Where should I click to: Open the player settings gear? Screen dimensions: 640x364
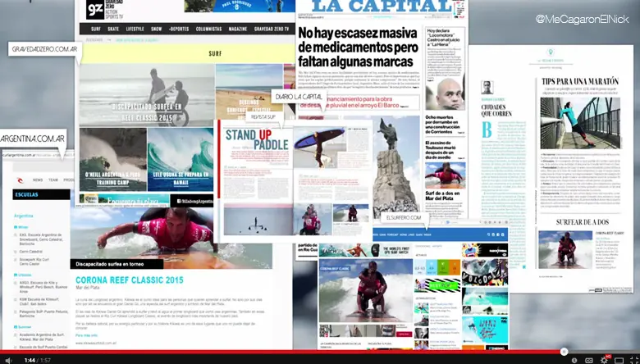click(604, 361)
